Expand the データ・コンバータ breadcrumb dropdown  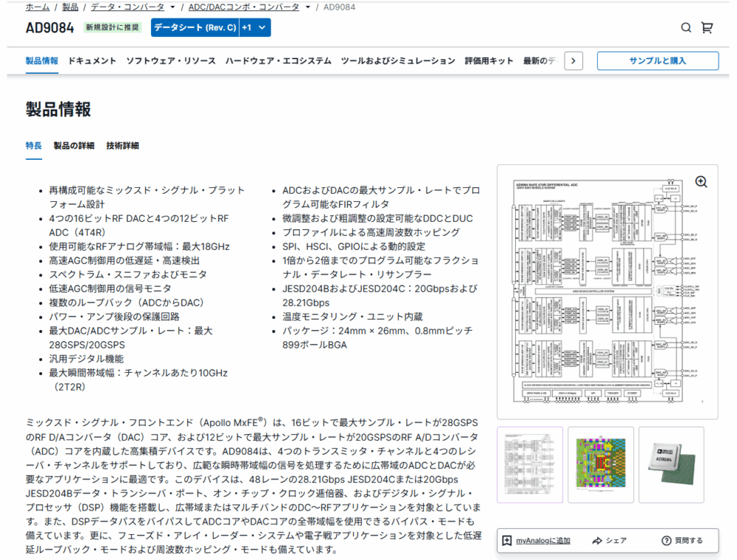pos(172,7)
